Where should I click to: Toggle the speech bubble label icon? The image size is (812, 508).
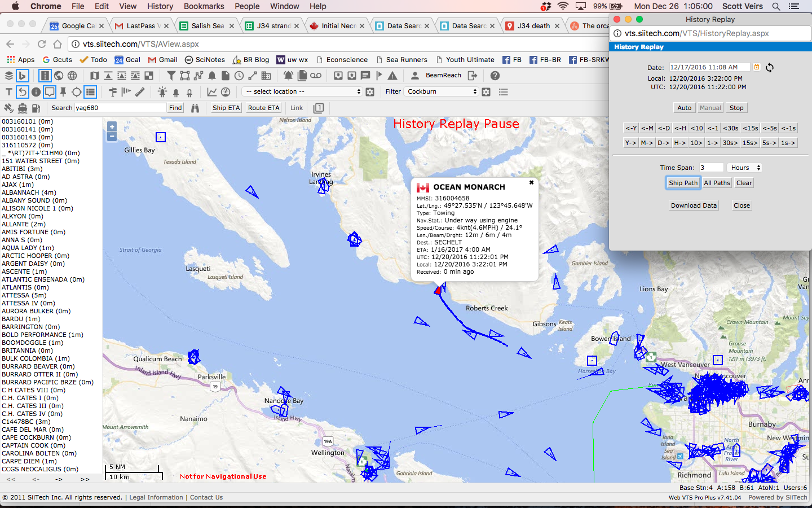pos(50,91)
